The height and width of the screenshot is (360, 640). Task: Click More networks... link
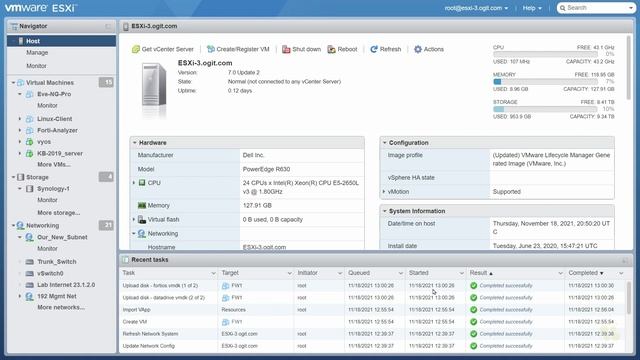(x=61, y=307)
